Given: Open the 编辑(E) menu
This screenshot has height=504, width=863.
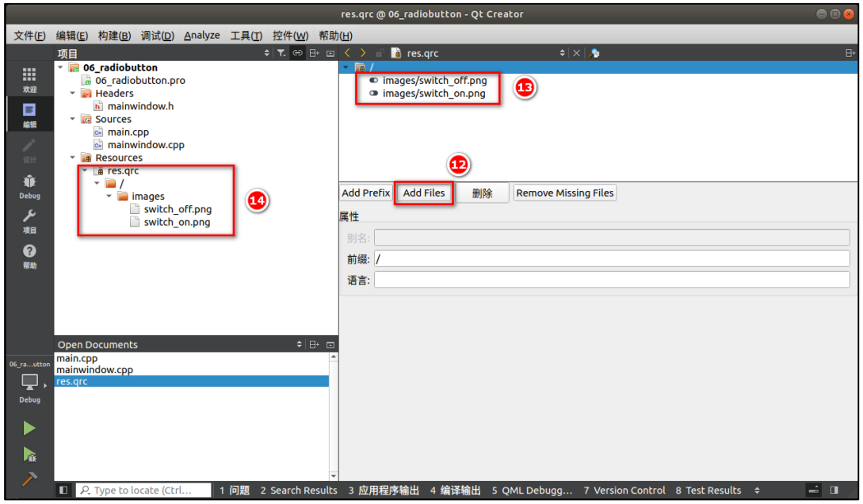Looking at the screenshot, I should 71,35.
